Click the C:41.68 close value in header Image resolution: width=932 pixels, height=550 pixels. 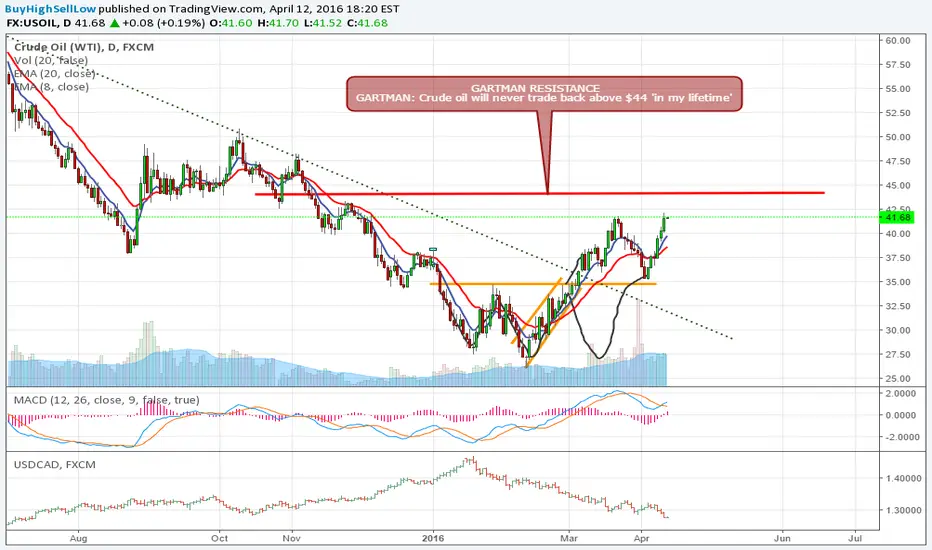coord(367,23)
